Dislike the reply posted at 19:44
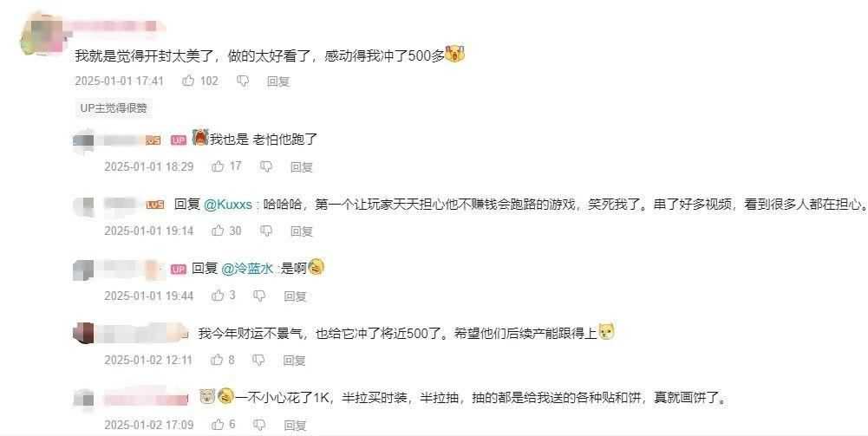 tap(259, 296)
